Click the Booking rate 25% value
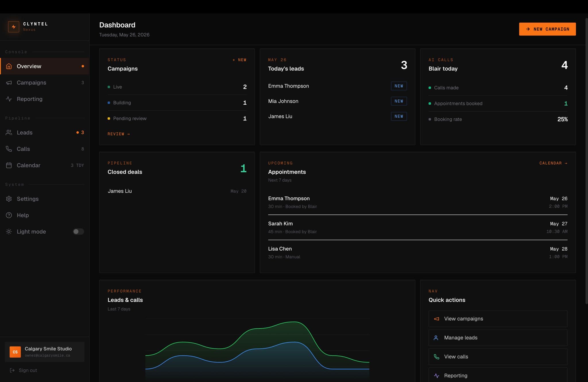 coord(562,119)
